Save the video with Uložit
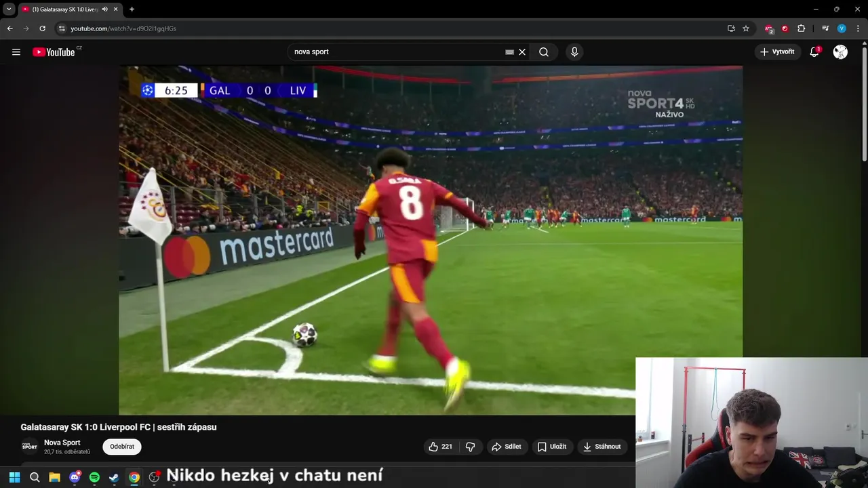 (552, 447)
